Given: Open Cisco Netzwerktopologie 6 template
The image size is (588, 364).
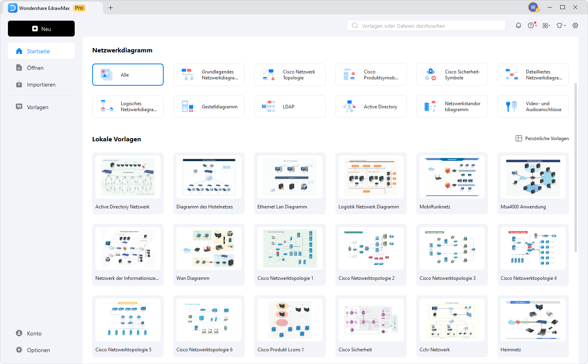Looking at the screenshot, I should click(x=209, y=326).
